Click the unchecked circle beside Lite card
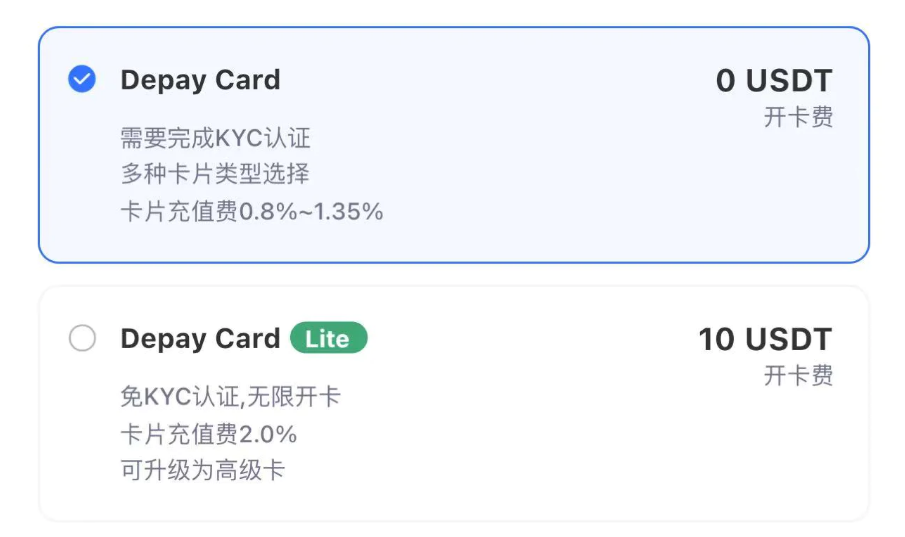Viewport: 905px width, 537px height. pyautogui.click(x=82, y=338)
